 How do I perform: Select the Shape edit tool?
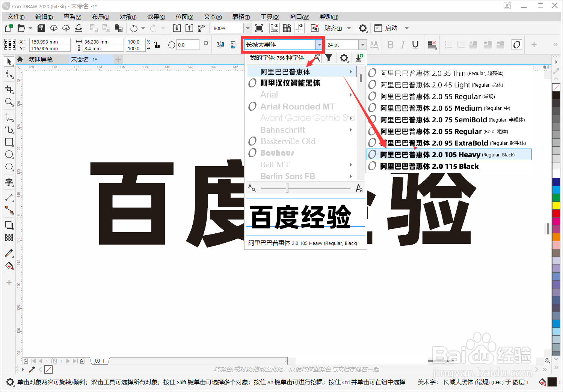[9, 75]
